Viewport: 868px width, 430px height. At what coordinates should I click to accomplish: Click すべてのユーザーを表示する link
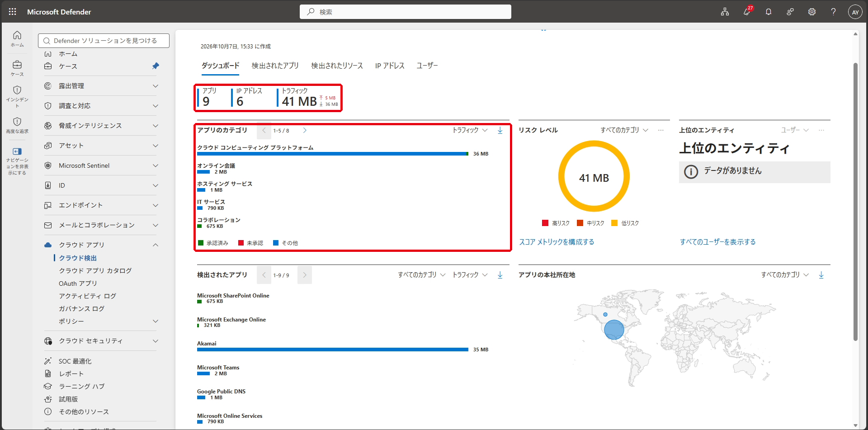click(x=717, y=242)
